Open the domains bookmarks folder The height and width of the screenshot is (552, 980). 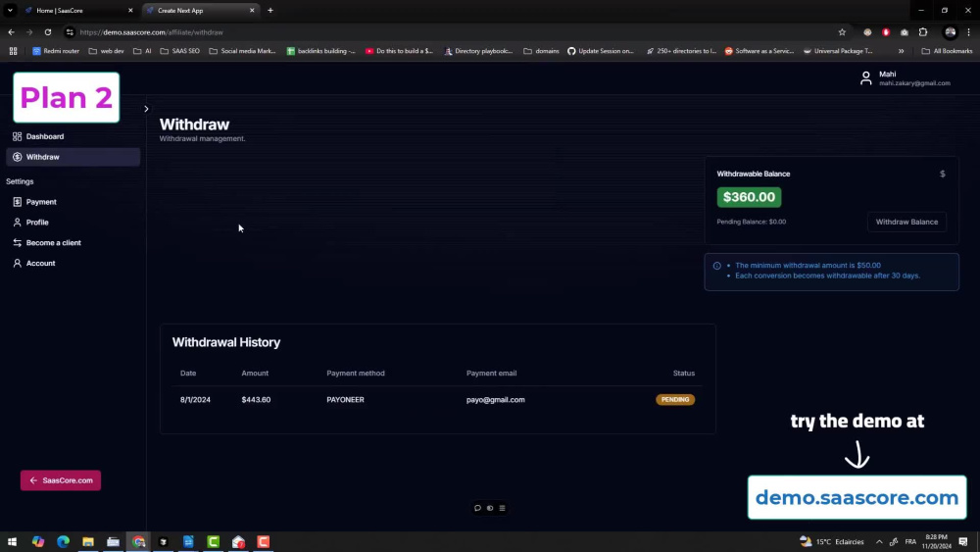pyautogui.click(x=541, y=51)
